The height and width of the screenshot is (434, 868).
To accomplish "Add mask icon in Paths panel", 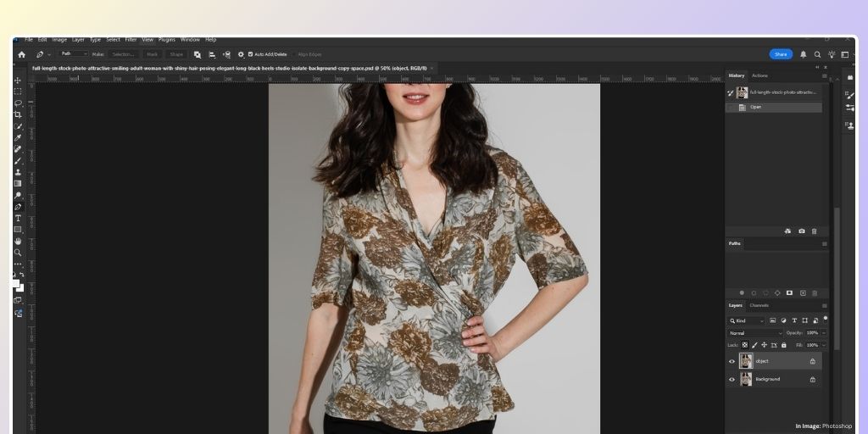I will pyautogui.click(x=789, y=292).
